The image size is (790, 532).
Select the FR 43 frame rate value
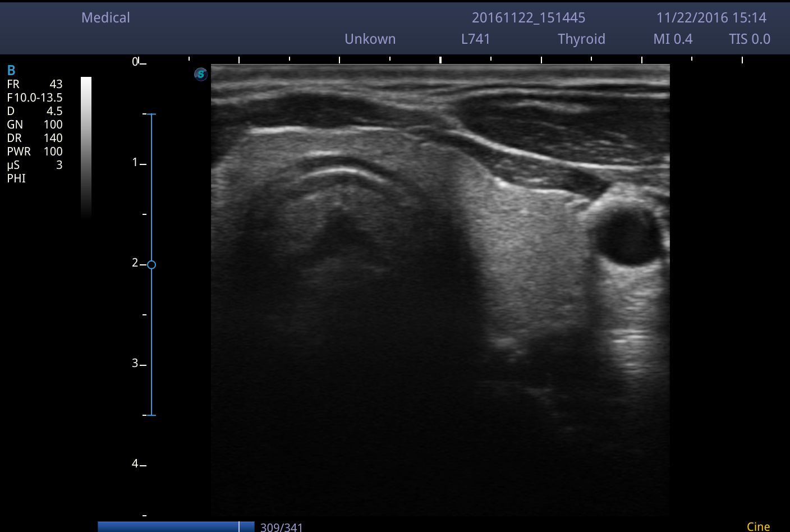[35, 84]
